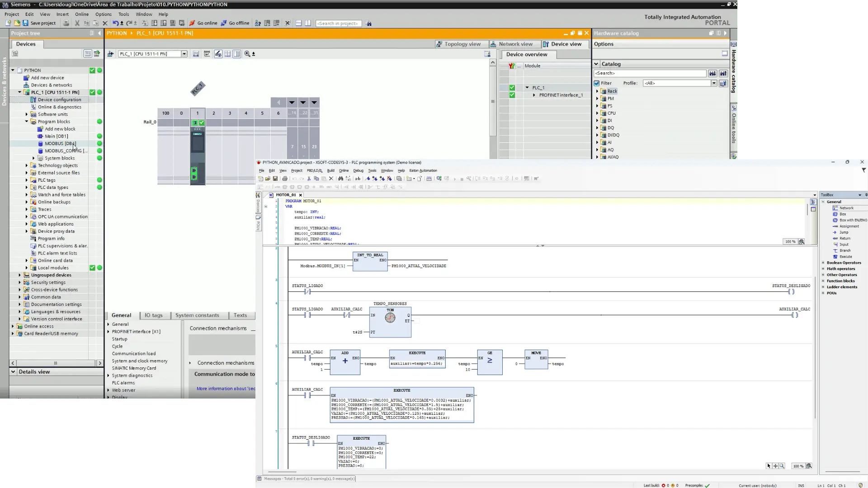Click the Save project icon in TIA Portal

(x=25, y=23)
